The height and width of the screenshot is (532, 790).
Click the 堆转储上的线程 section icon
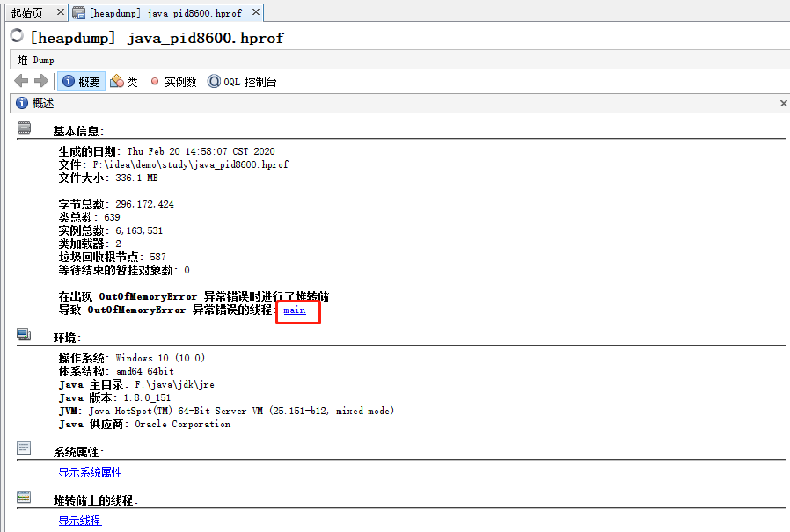pos(24,497)
